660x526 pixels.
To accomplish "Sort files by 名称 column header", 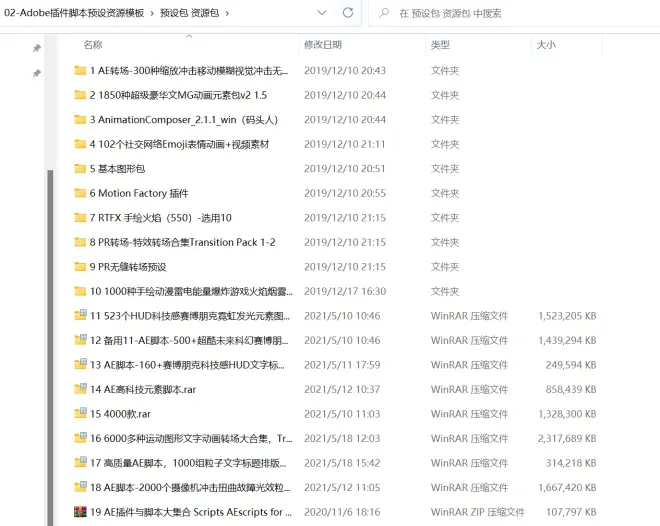I will 93,44.
